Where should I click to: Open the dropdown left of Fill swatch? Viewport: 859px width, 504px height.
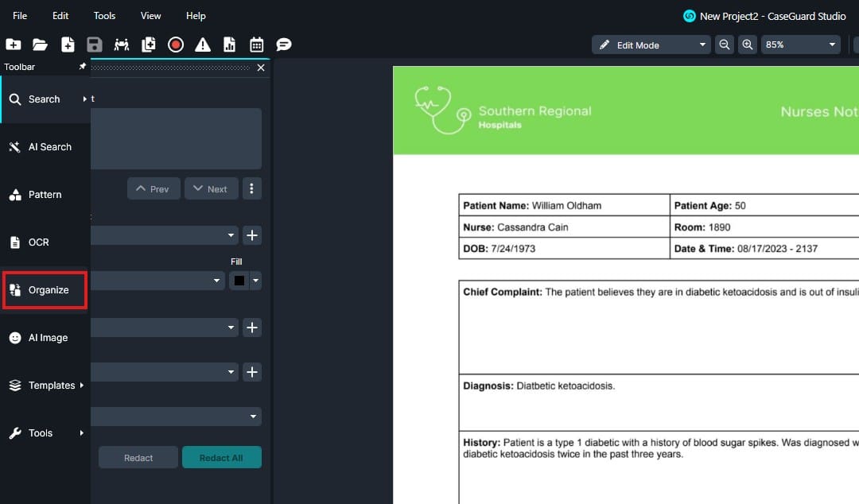tap(157, 281)
